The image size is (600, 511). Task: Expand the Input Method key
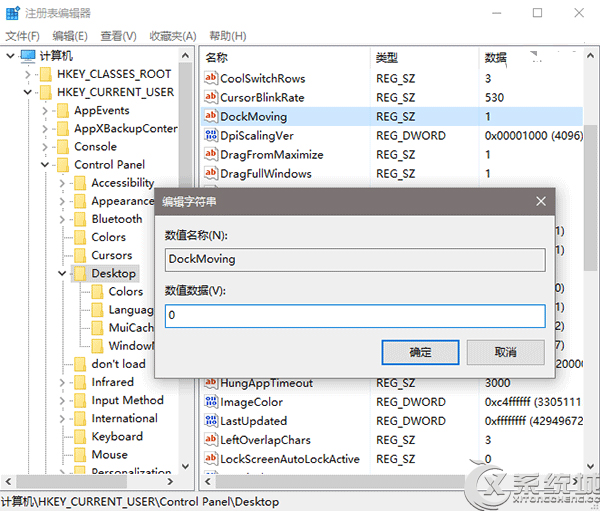[x=62, y=401]
